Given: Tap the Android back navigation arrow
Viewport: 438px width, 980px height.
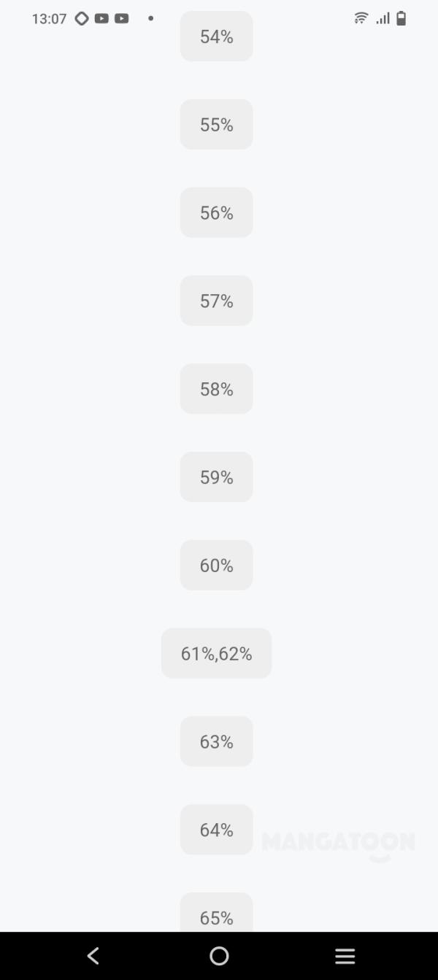Looking at the screenshot, I should click(93, 956).
